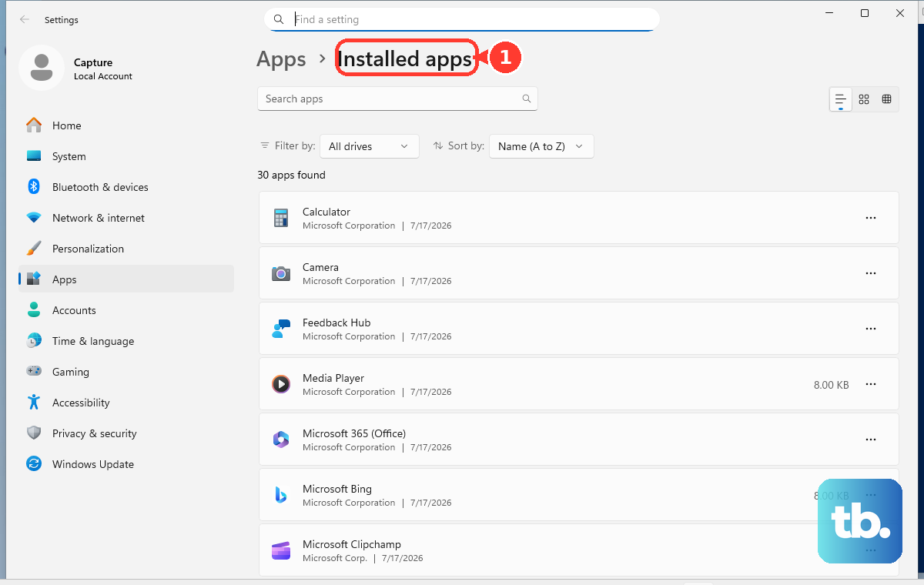The image size is (924, 585).
Task: Click the Feedback Hub name text
Action: click(336, 323)
